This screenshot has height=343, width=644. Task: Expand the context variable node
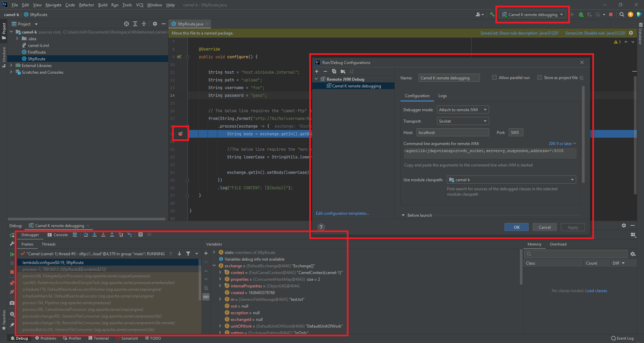coord(220,273)
